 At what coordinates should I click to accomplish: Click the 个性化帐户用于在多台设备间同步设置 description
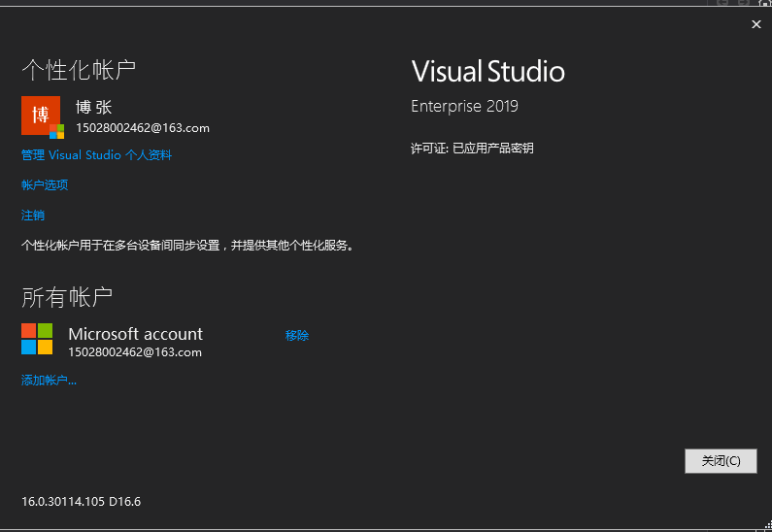[x=188, y=245]
